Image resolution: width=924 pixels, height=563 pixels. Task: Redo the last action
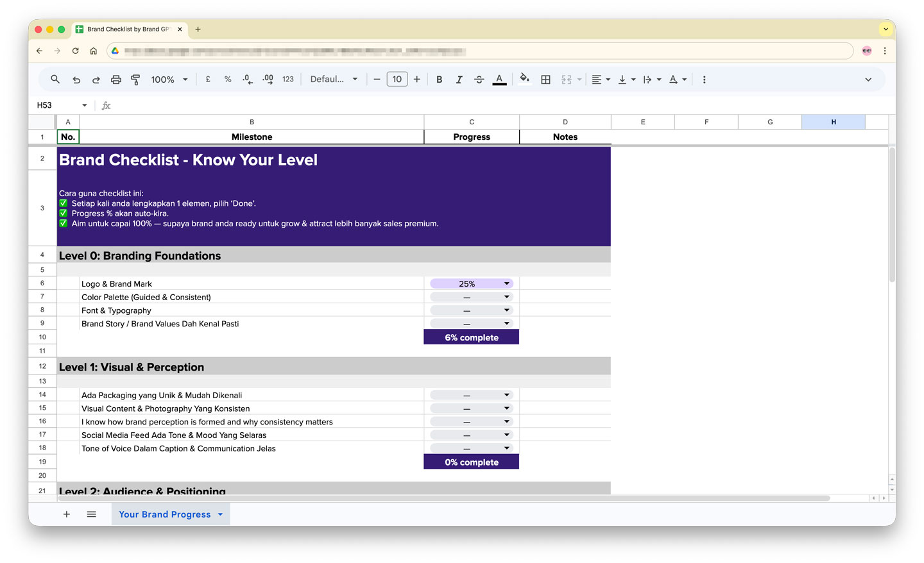(x=96, y=80)
